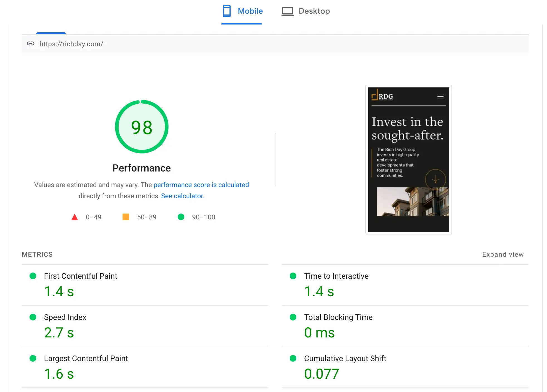Image resolution: width=547 pixels, height=392 pixels.
Task: Click the Performance heading
Action: tap(141, 168)
